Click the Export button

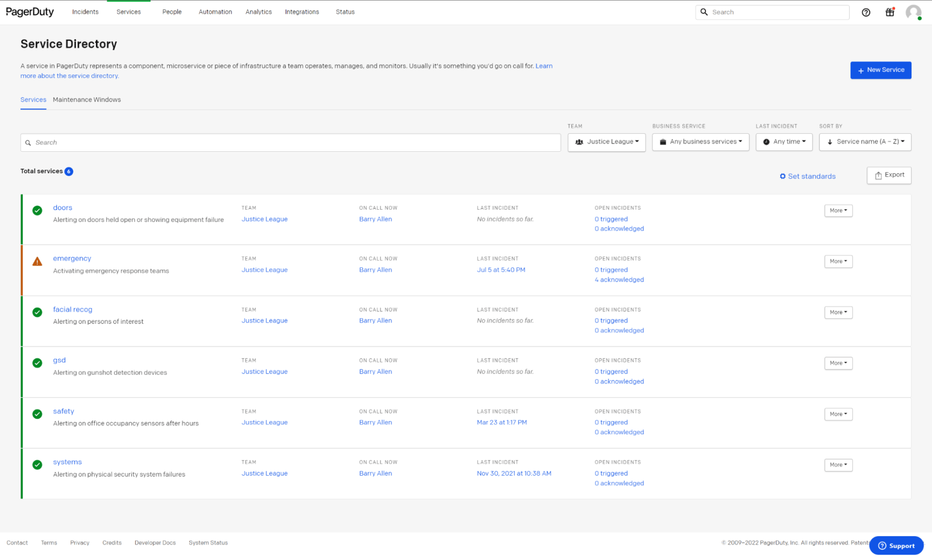889,175
